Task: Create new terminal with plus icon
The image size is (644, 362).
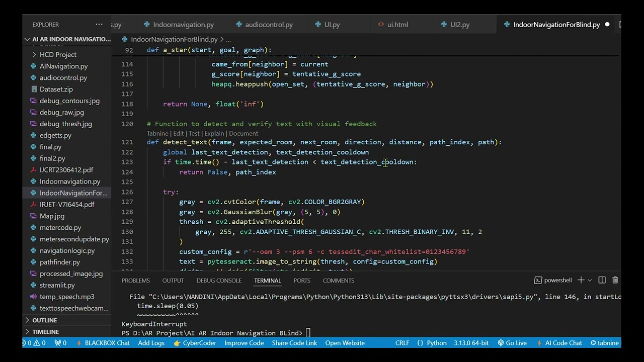Action: click(x=581, y=280)
